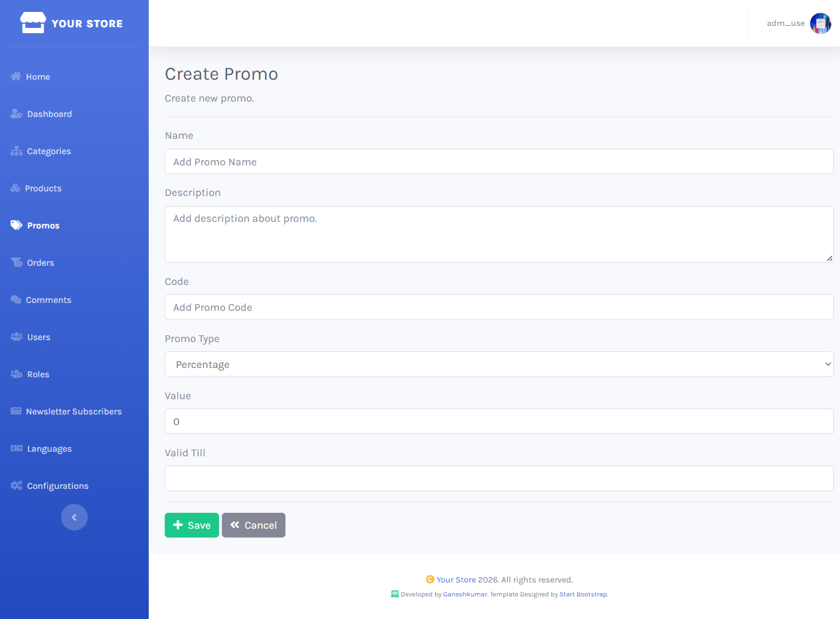
Task: Open the adm_use profile avatar
Action: [x=821, y=23]
